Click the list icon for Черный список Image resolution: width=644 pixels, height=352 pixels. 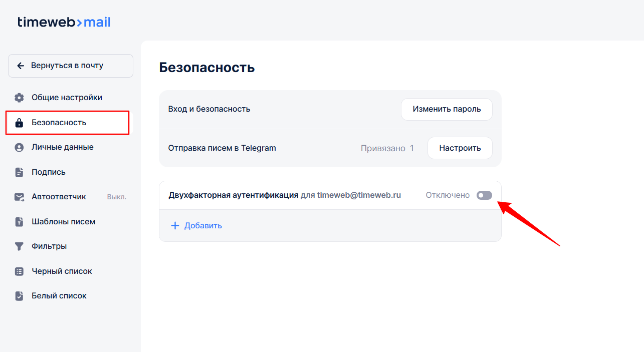coord(19,271)
